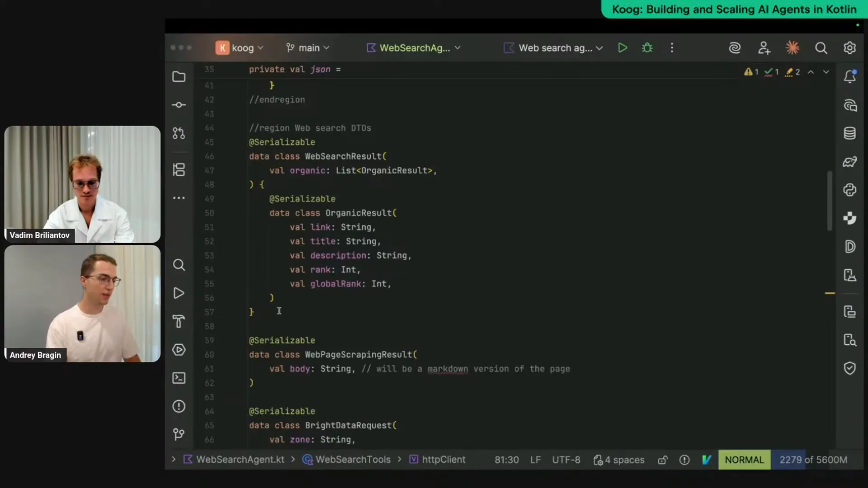Click '//region Web search DTOs' comment
The height and width of the screenshot is (488, 868).
(x=310, y=128)
